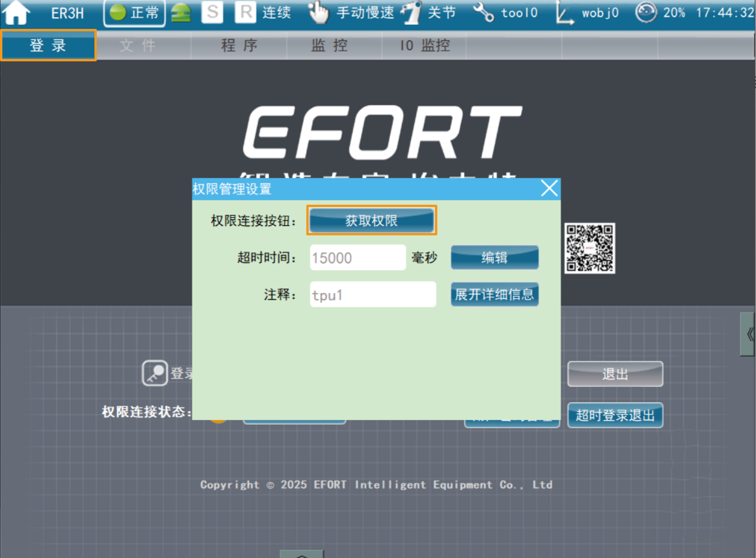Close the 权限管理设置 dialog
Image resolution: width=756 pixels, height=558 pixels.
coord(549,189)
